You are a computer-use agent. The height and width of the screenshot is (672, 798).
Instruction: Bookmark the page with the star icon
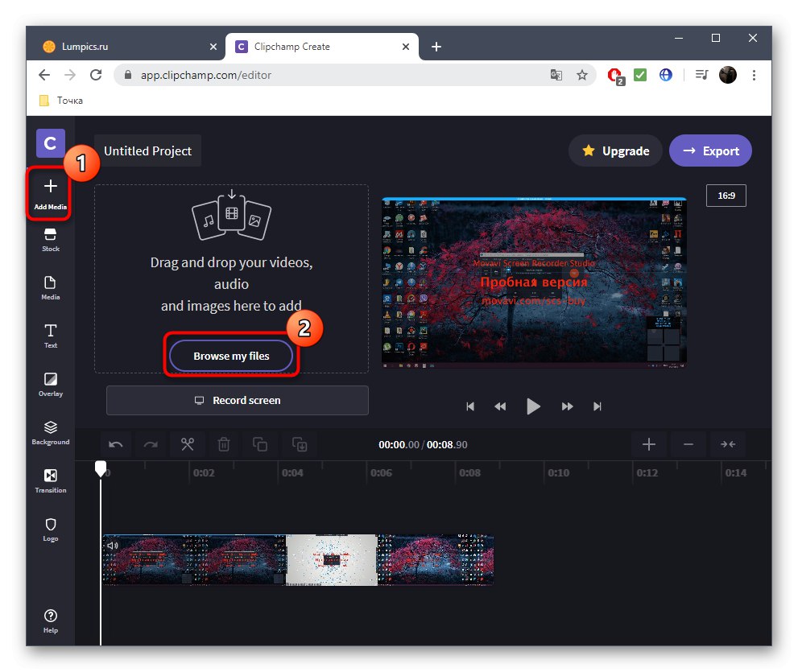click(582, 74)
